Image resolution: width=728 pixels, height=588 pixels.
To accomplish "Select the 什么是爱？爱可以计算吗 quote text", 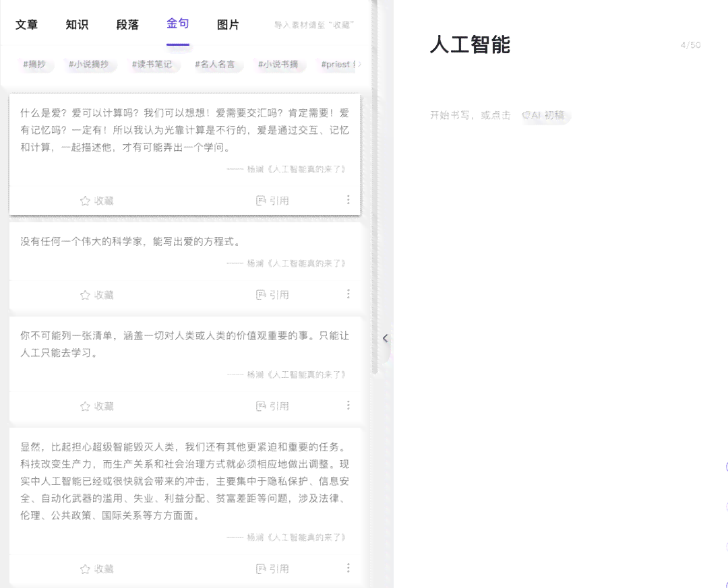I will click(x=184, y=130).
